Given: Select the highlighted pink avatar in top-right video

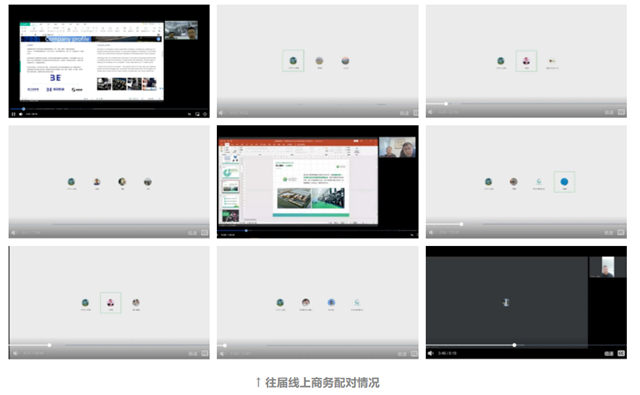Looking at the screenshot, I should point(526,61).
